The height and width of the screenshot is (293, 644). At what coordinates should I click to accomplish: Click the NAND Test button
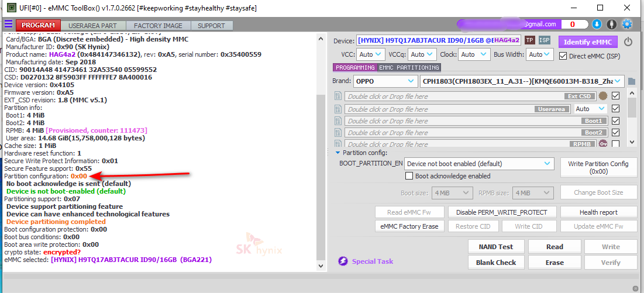[496, 247]
